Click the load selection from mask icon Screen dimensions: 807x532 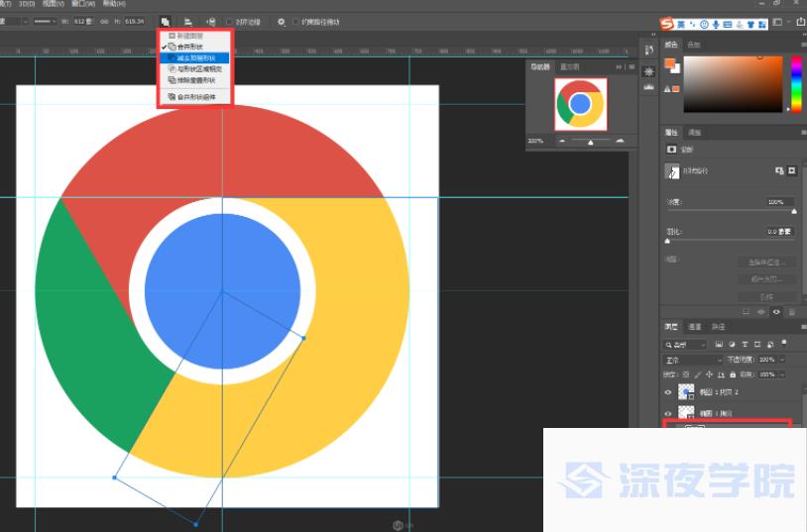(746, 312)
